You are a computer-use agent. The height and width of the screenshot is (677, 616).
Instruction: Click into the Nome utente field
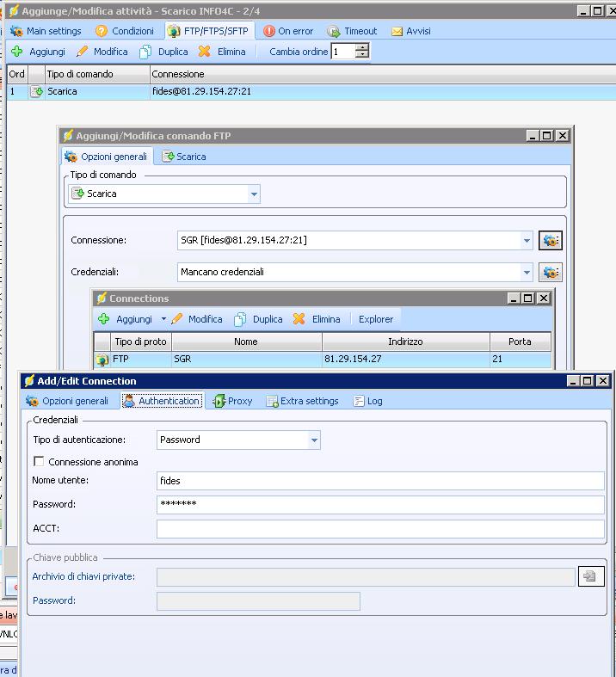point(380,481)
